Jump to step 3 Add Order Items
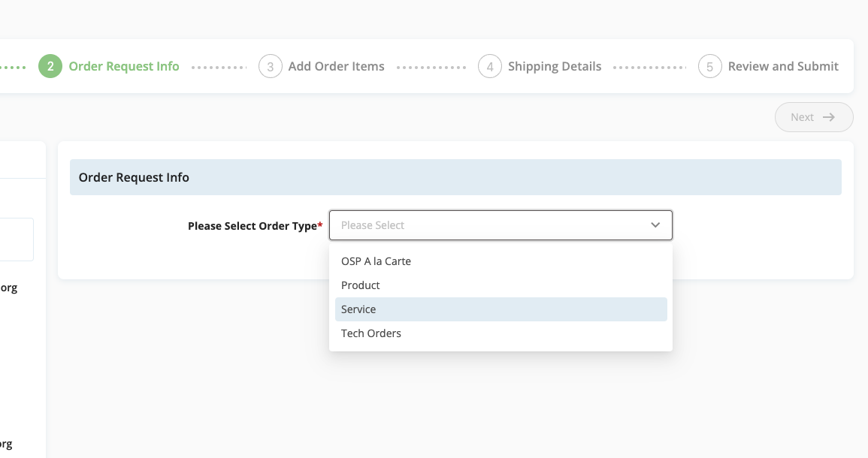 pos(322,66)
